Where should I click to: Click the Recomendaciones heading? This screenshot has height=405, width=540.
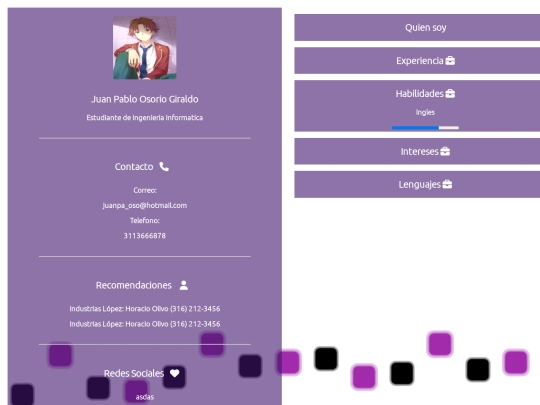(134, 285)
